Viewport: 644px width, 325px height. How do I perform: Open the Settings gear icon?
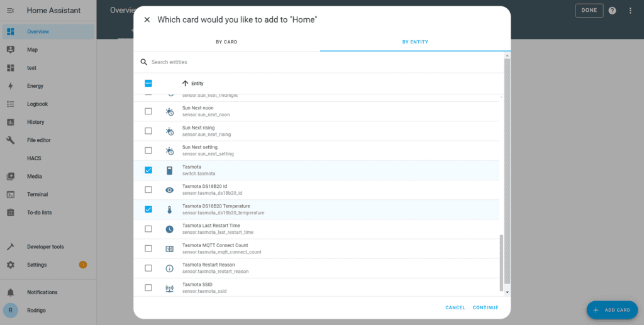pos(11,265)
